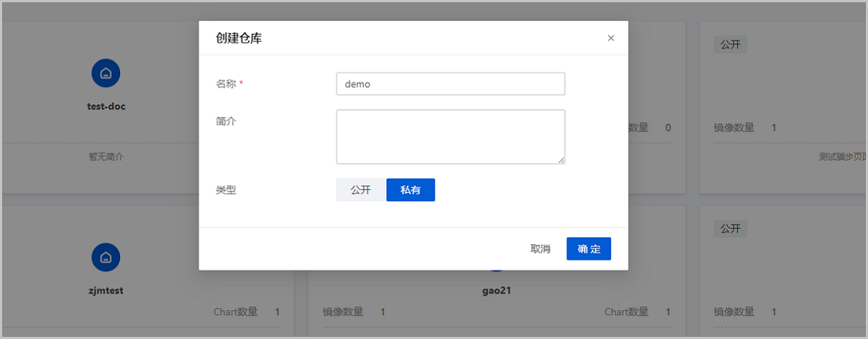This screenshot has width=868, height=339.
Task: Click the 公开 tag on bottom-right card
Action: point(730,229)
